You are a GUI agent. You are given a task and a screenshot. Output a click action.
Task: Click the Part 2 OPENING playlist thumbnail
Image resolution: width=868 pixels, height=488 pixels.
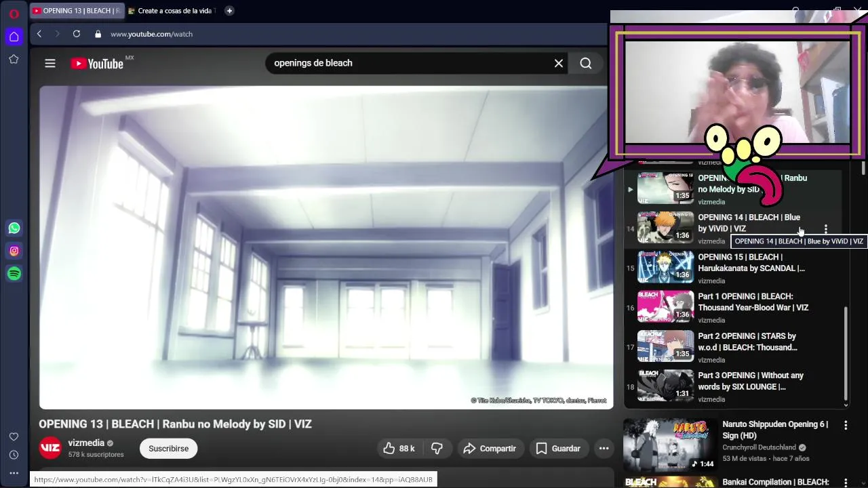[665, 346]
